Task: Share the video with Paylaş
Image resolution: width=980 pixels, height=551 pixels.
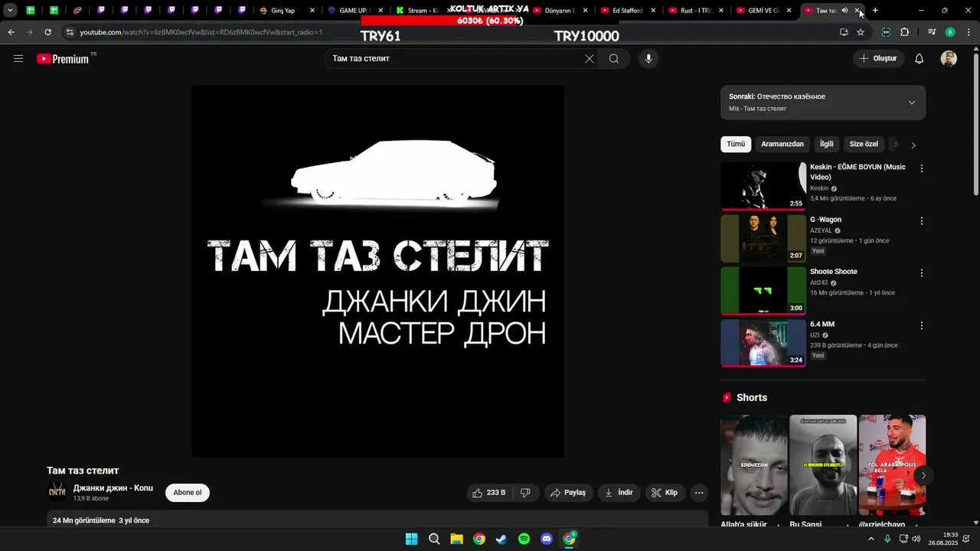Action: pos(569,493)
